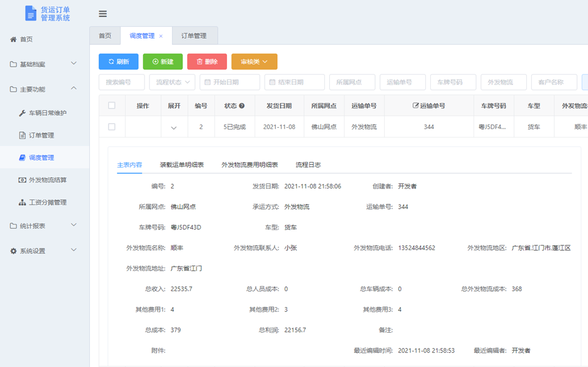Click the edit icon in 运输单号 column header

click(415, 106)
